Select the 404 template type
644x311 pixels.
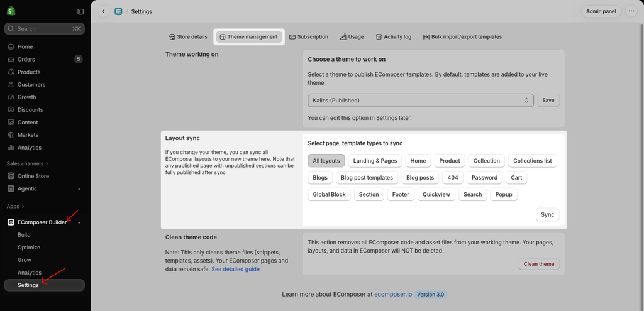click(x=453, y=178)
